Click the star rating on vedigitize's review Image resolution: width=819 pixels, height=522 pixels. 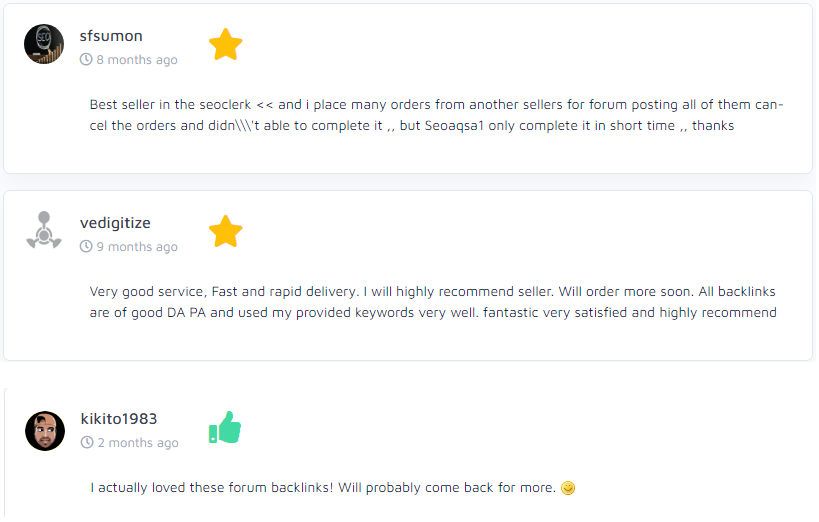click(226, 232)
